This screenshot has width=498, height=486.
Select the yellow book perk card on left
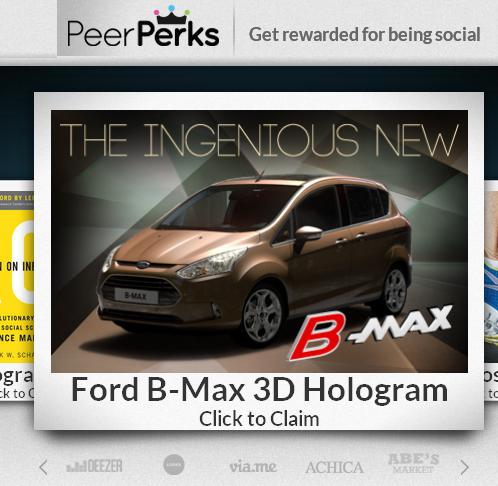(17, 290)
